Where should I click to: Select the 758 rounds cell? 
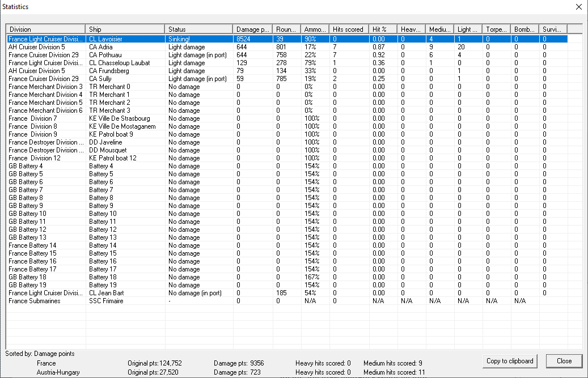click(281, 55)
